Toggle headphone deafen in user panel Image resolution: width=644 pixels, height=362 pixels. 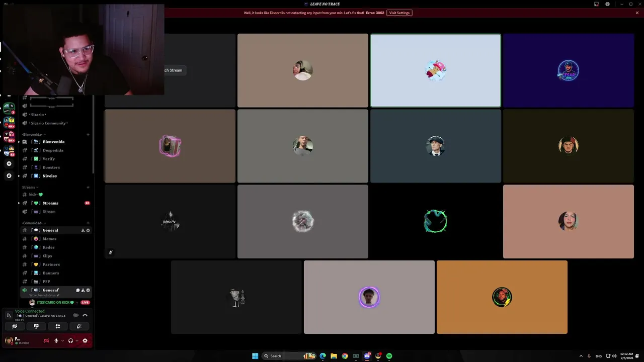pyautogui.click(x=70, y=341)
